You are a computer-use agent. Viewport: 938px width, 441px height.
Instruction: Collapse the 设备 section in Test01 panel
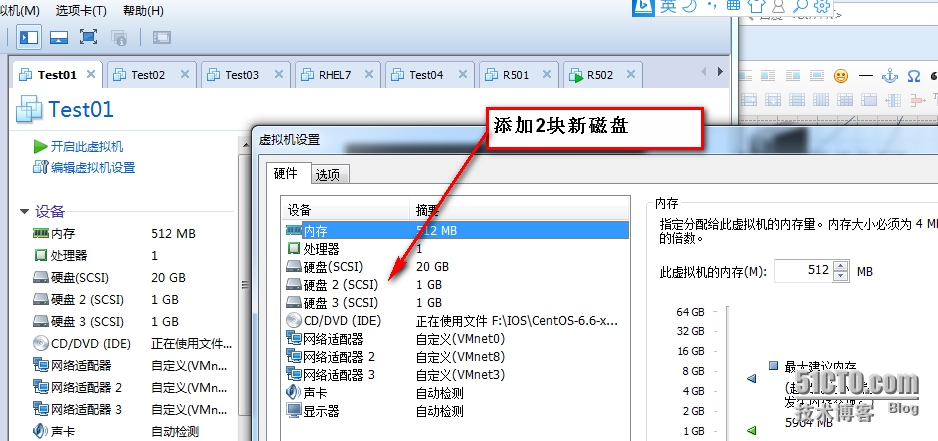click(25, 211)
